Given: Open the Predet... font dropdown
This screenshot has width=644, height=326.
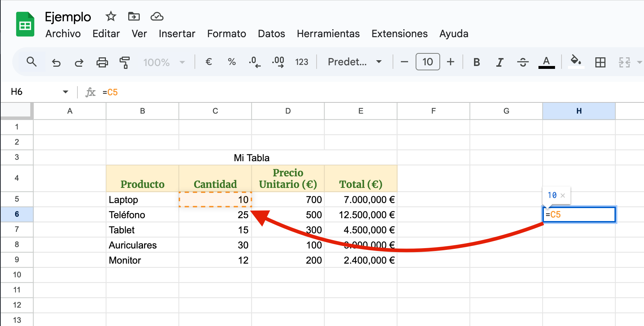Looking at the screenshot, I should click(354, 62).
